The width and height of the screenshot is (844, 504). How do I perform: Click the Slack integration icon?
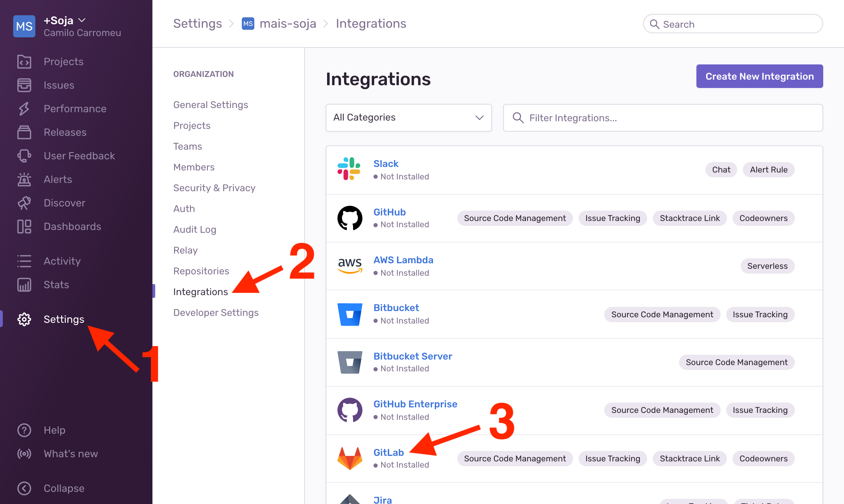(350, 169)
